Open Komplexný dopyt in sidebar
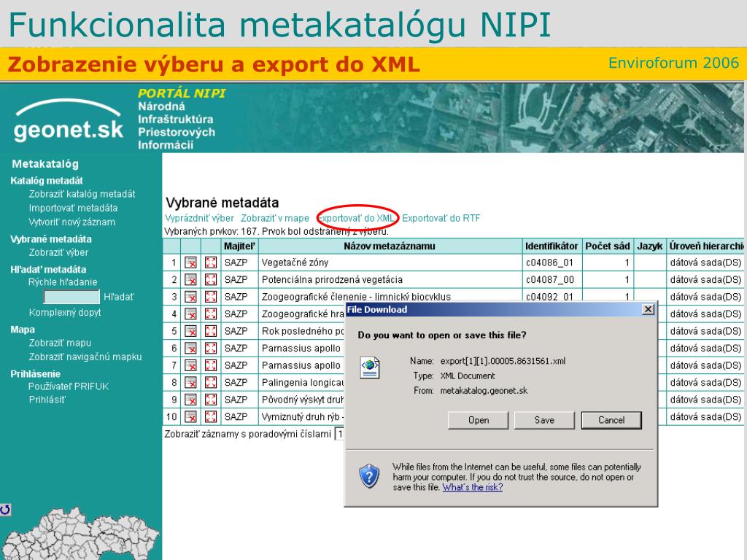This screenshot has width=747, height=560. 65,312
